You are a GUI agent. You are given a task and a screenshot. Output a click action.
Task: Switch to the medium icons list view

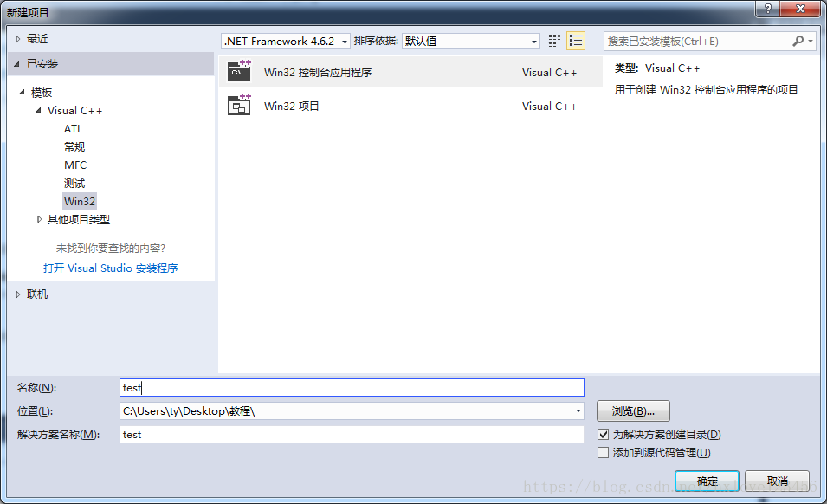point(576,41)
